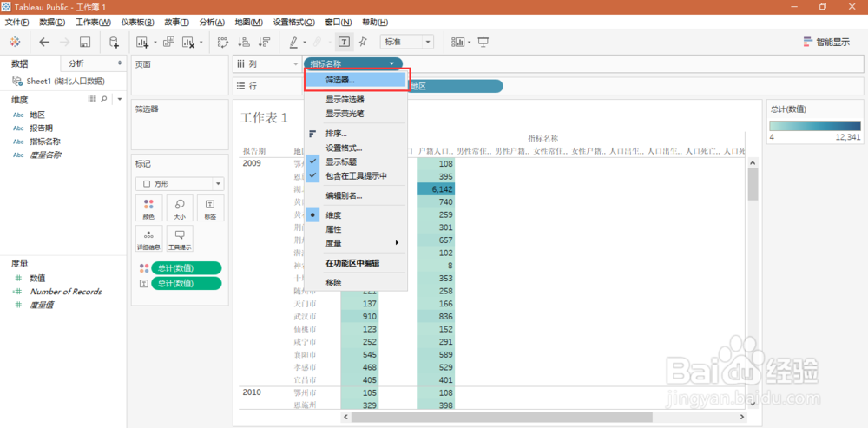Click the 颜色 color mark card

[149, 208]
